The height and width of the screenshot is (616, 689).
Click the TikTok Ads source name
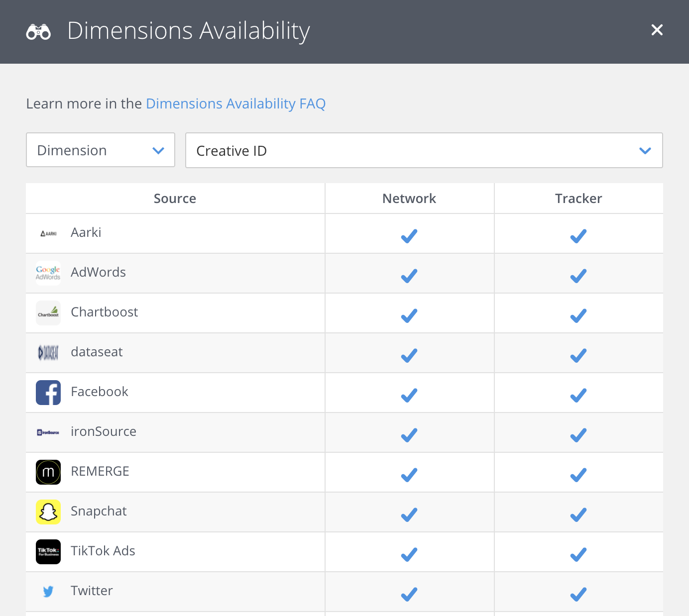[103, 551]
